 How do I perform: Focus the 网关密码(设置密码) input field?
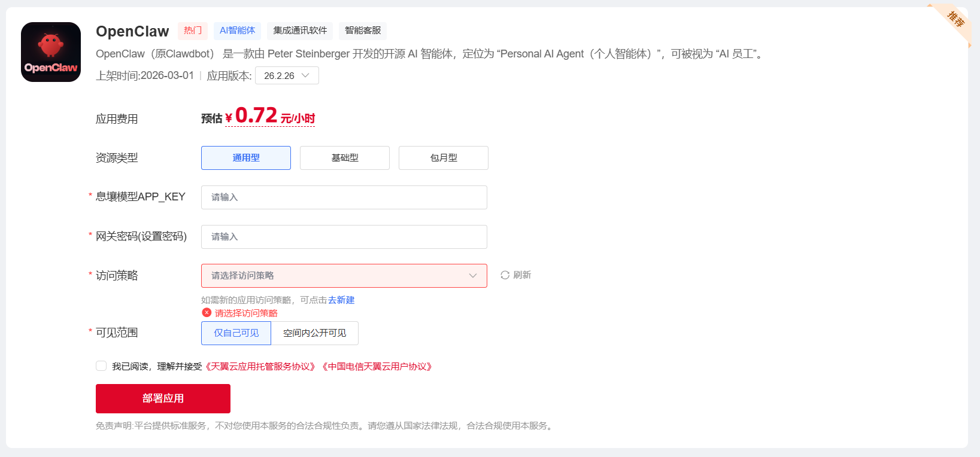coord(344,237)
